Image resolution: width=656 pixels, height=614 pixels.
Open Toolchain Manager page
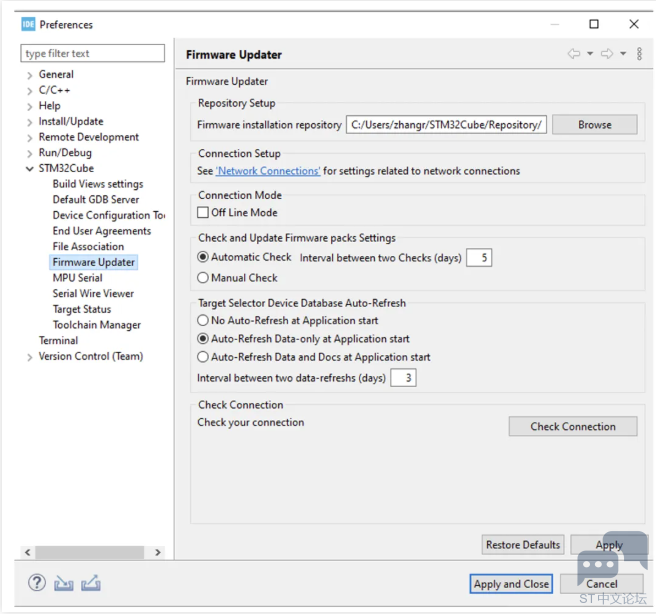(97, 325)
